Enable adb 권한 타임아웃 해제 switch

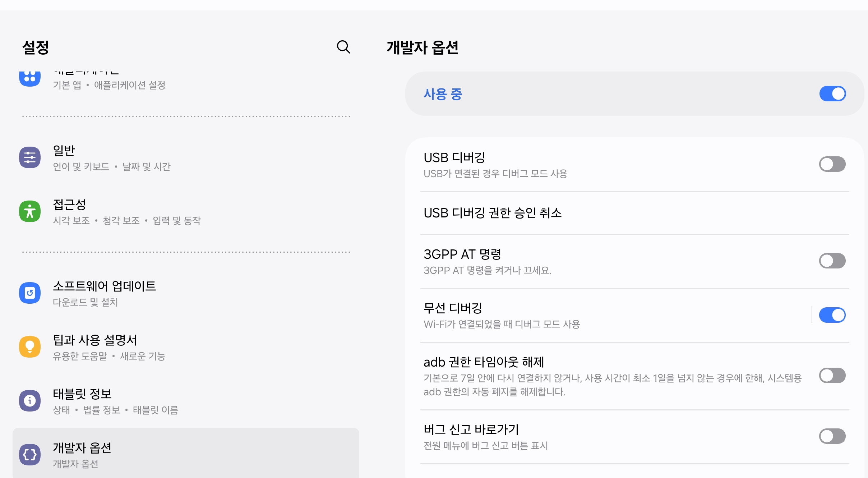pyautogui.click(x=832, y=376)
